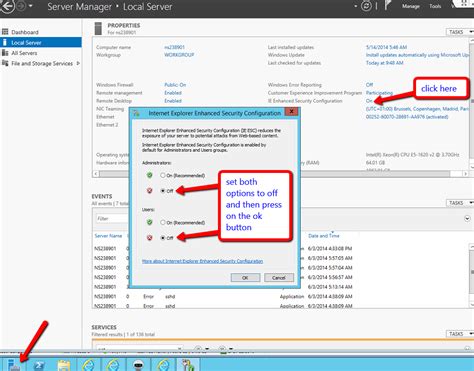Viewport: 474px width, 371px height.
Task: Click the Windows Error Reporting Off link
Action: [369, 85]
